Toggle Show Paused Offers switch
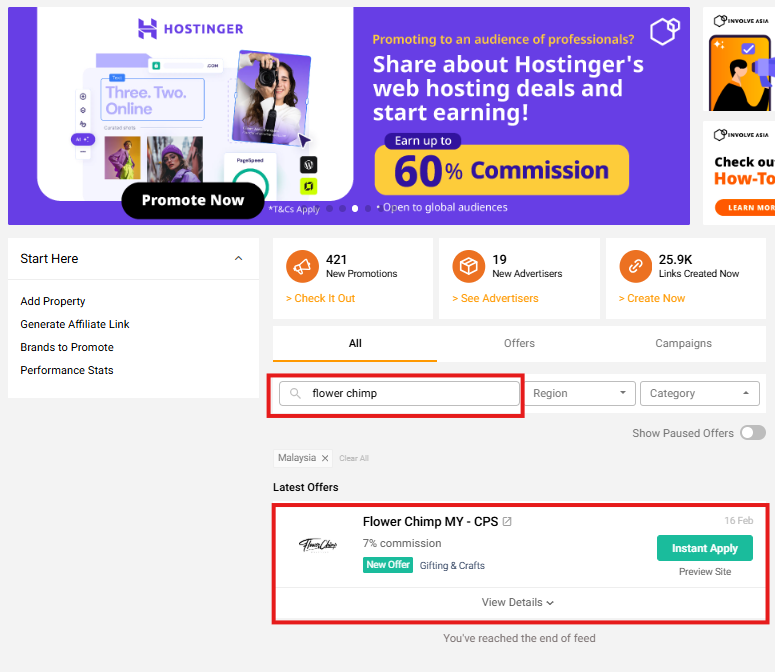 [x=753, y=433]
